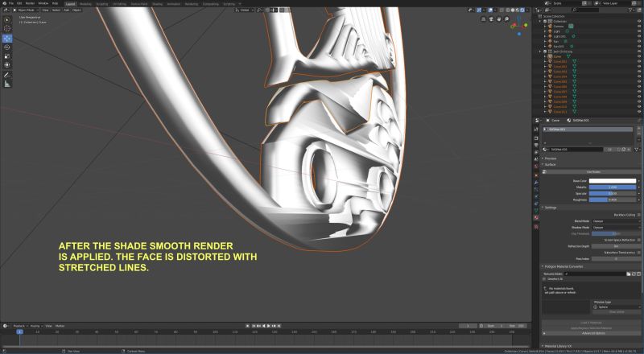Viewport: 644px width, 354px height.
Task: Open the Global transform orientation dropdown
Action: click(244, 10)
